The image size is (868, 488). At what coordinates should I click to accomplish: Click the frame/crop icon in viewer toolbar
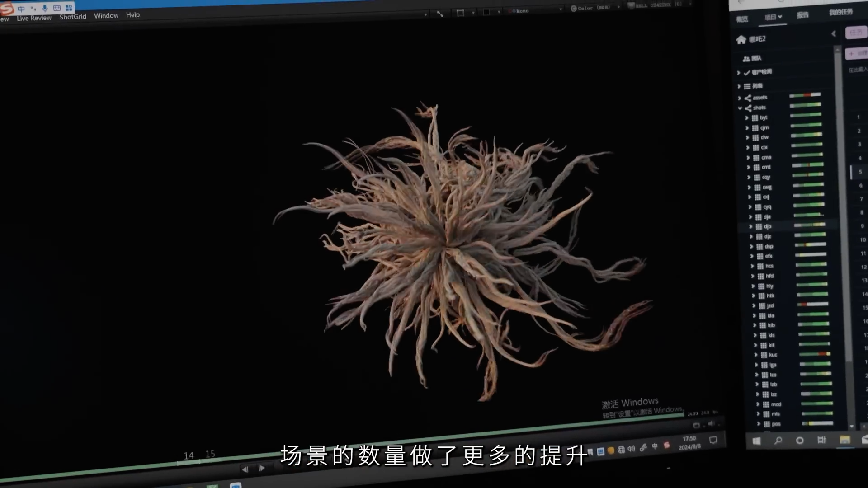click(x=460, y=13)
